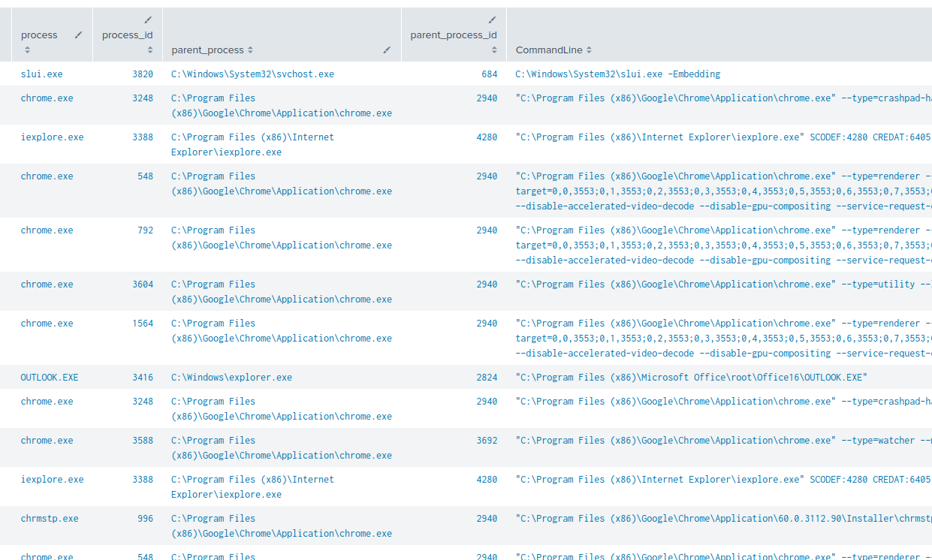932x560 pixels.
Task: Click the pencil edit icon for parent_process column
Action: coord(387,50)
